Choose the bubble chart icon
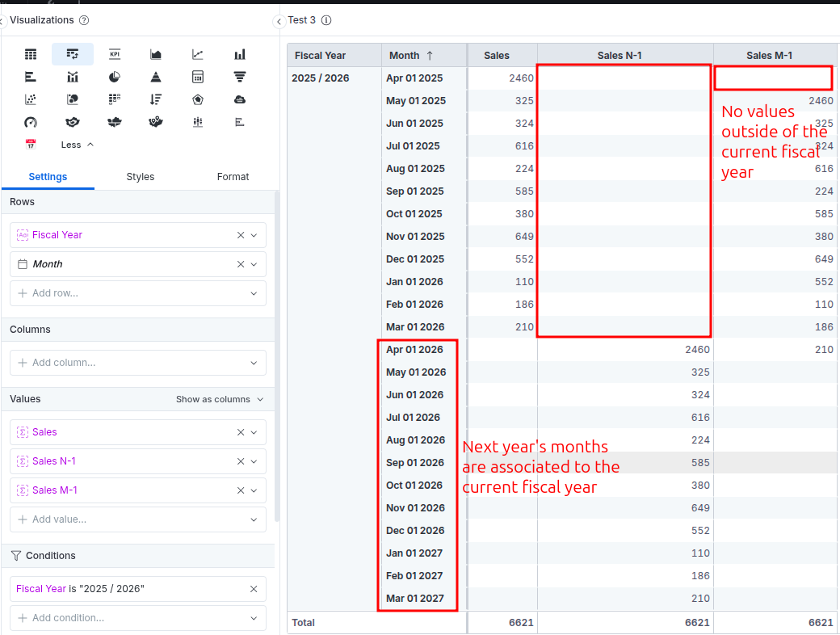The height and width of the screenshot is (635, 840). [73, 99]
